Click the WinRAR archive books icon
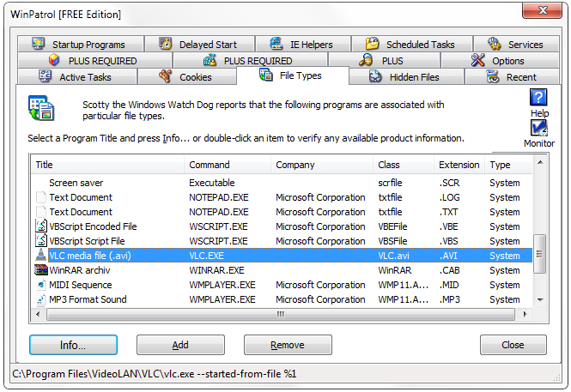 pyautogui.click(x=41, y=270)
